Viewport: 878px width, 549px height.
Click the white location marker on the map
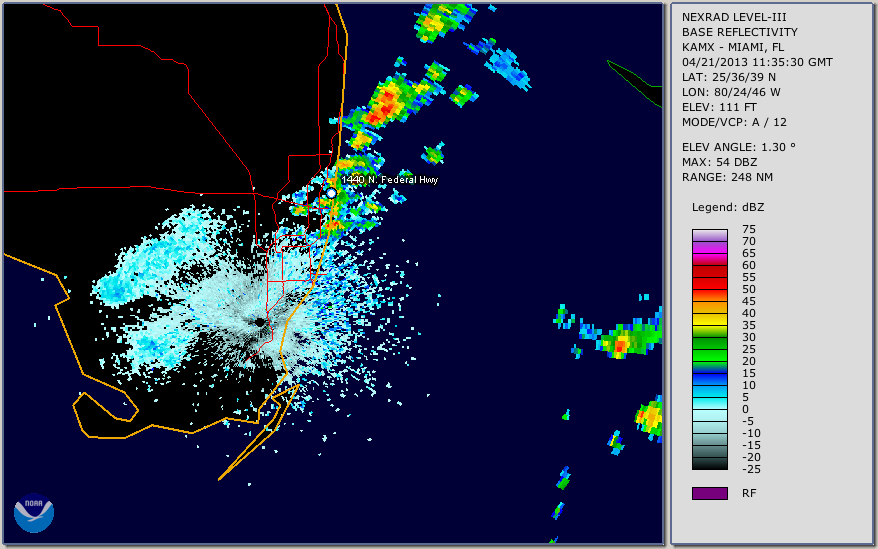(x=331, y=193)
